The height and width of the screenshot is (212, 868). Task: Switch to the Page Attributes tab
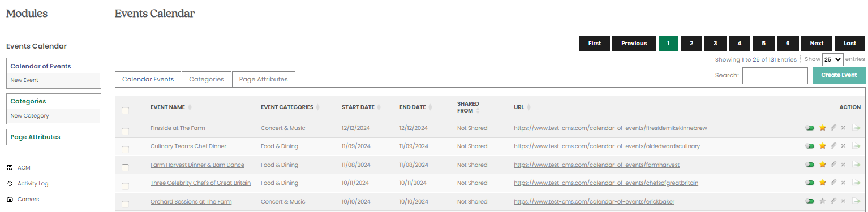coord(264,79)
